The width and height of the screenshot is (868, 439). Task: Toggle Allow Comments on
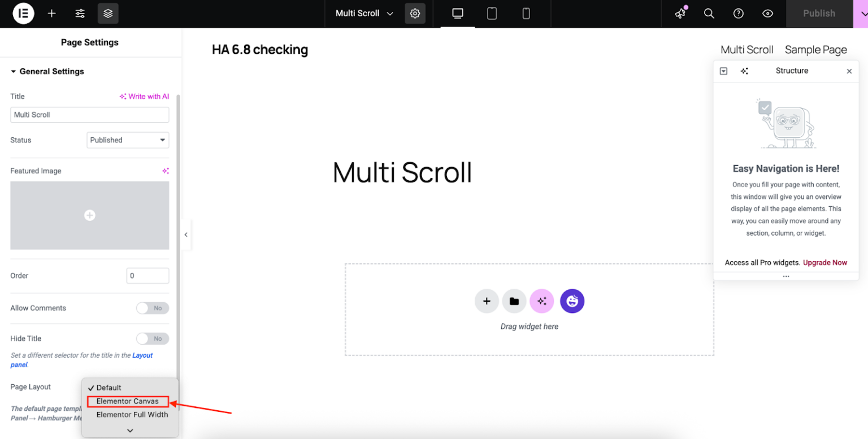tap(152, 308)
